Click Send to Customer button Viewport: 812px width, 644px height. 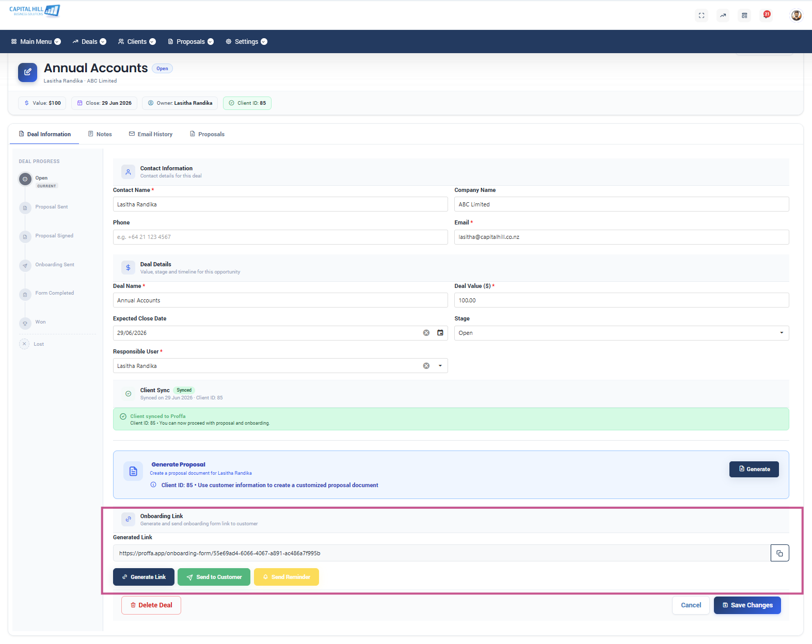click(x=214, y=577)
